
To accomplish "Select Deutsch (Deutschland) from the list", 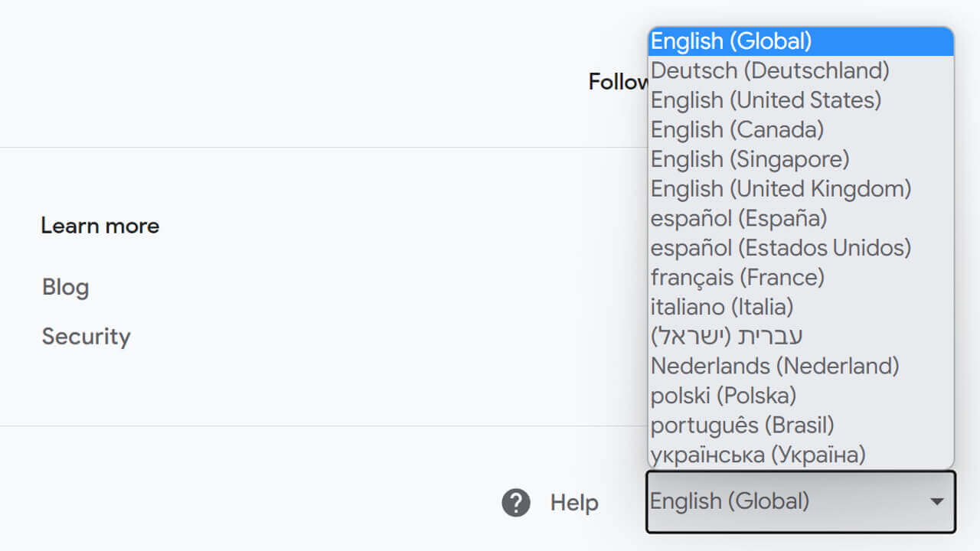I will pos(769,70).
